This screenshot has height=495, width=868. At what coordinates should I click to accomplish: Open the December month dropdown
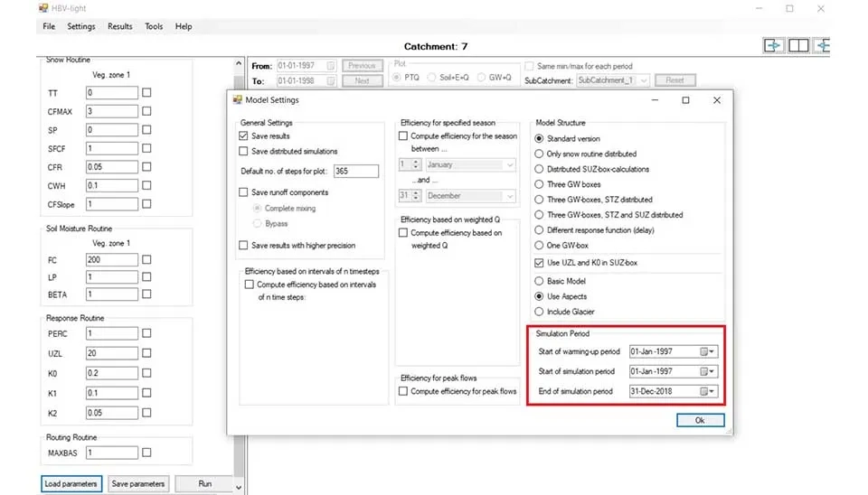[x=509, y=196]
